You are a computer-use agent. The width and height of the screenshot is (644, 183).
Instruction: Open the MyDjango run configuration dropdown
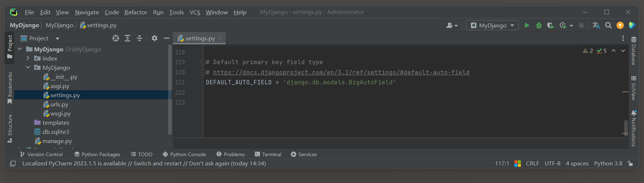coord(492,25)
